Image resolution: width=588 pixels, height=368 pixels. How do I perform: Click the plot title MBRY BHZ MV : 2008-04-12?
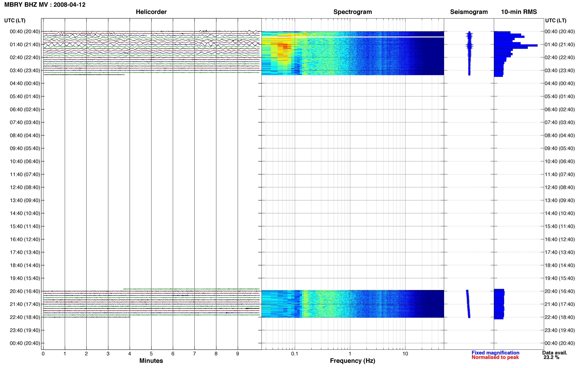coord(45,5)
